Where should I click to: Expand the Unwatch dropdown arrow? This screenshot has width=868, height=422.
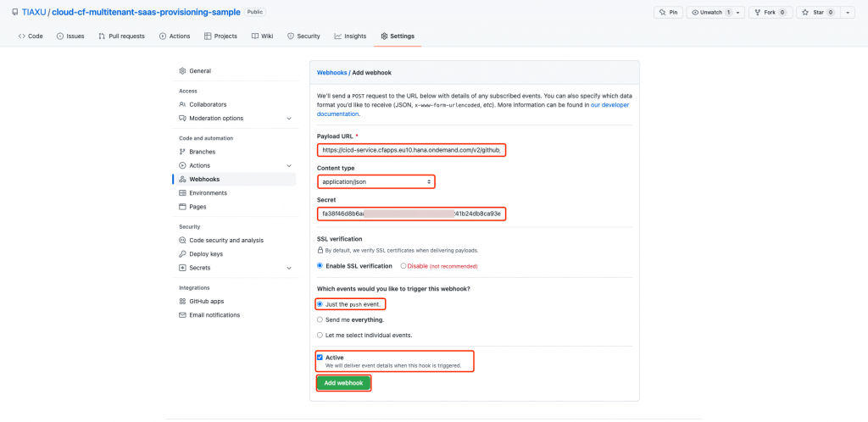click(738, 12)
